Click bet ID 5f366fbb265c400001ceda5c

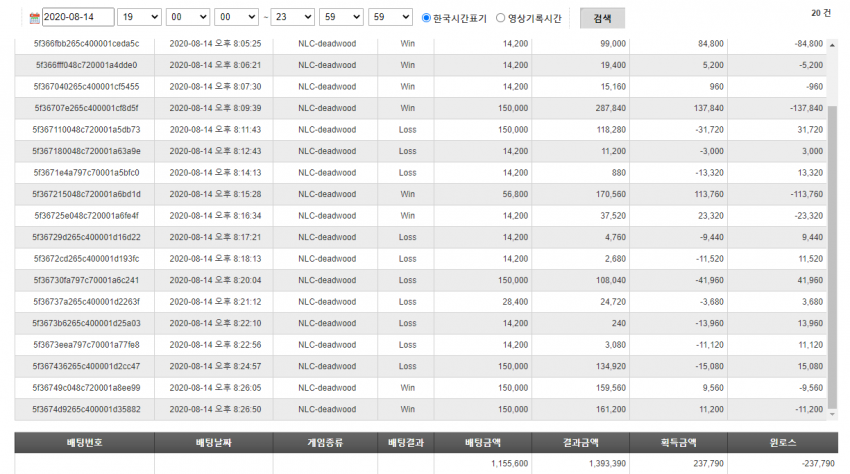coord(86,43)
